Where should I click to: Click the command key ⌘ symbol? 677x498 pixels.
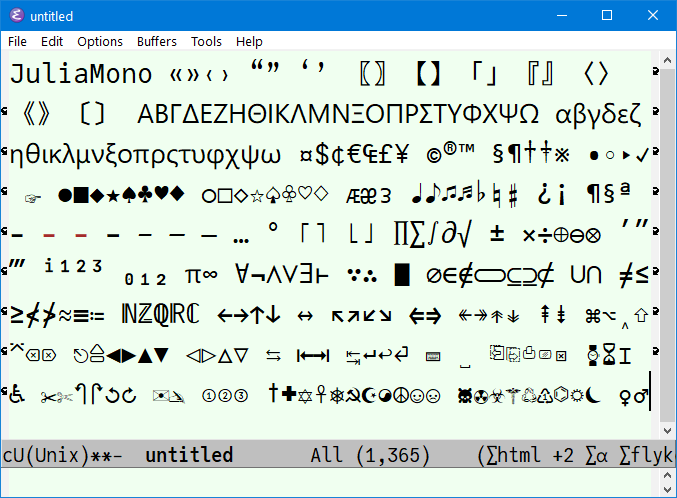coord(593,316)
